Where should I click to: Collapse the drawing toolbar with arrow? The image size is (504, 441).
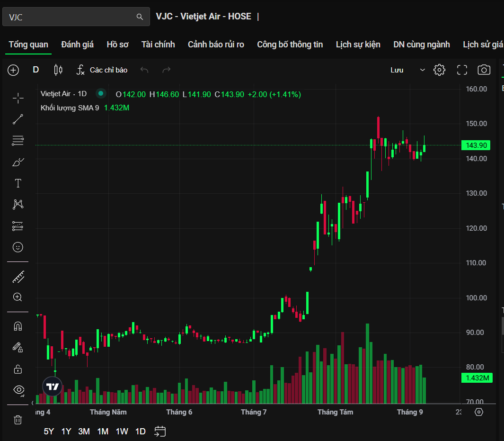coord(32,403)
